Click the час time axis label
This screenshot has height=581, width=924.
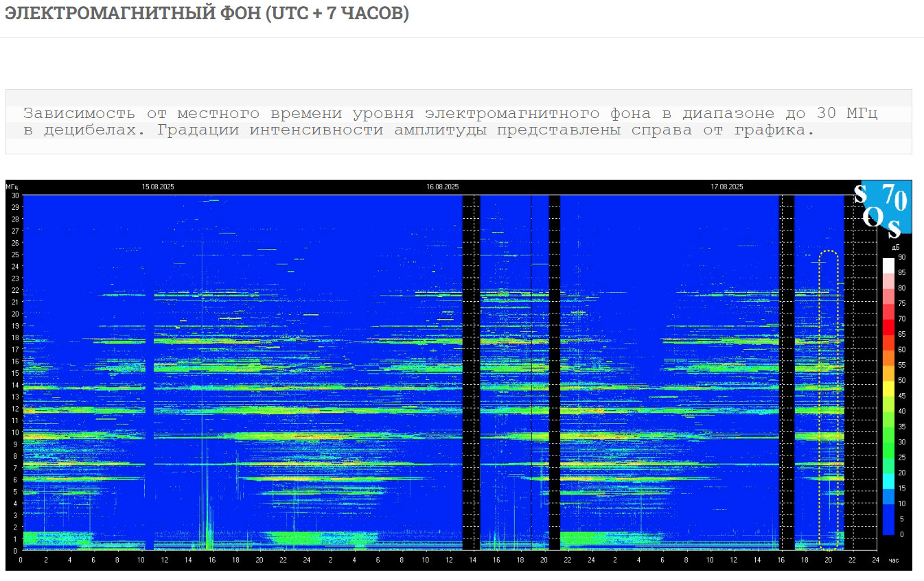893,560
